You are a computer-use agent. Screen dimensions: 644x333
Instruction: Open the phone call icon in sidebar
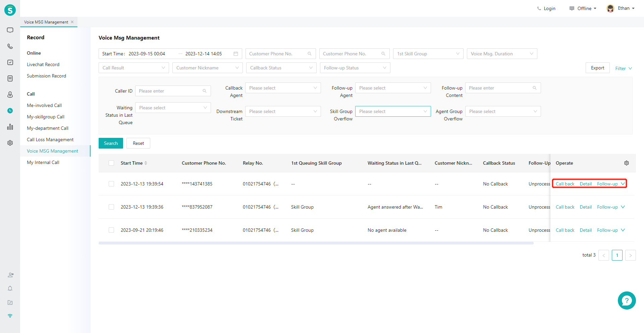(x=10, y=46)
